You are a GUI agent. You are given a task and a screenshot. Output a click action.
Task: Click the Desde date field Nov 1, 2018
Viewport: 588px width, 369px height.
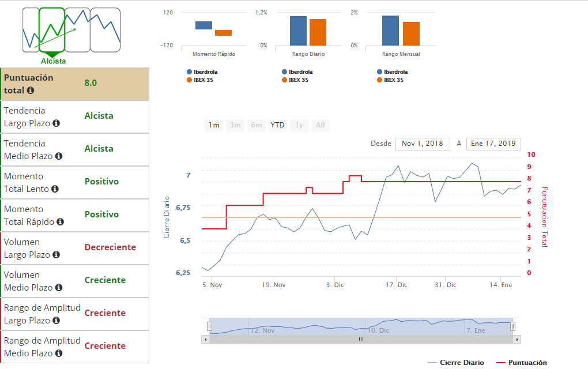pos(423,144)
